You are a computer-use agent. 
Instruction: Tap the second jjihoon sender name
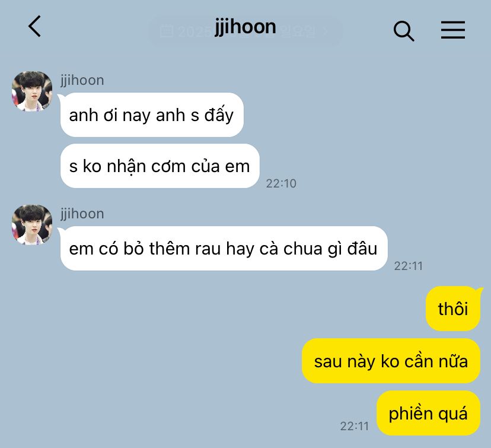[x=82, y=214]
